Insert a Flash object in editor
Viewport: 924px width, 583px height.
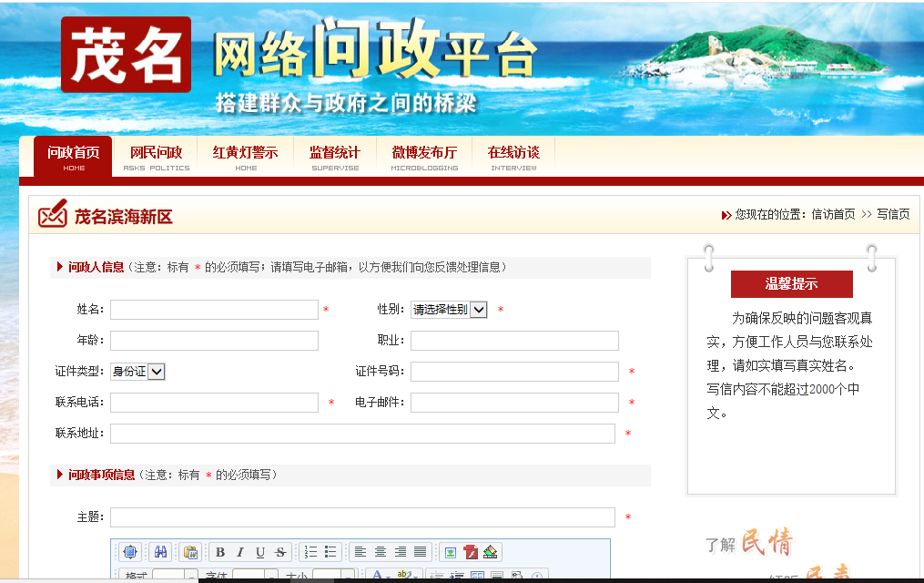(x=471, y=552)
